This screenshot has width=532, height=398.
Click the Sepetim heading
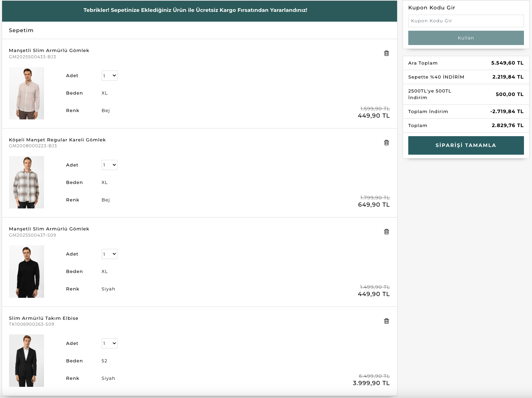[21, 30]
